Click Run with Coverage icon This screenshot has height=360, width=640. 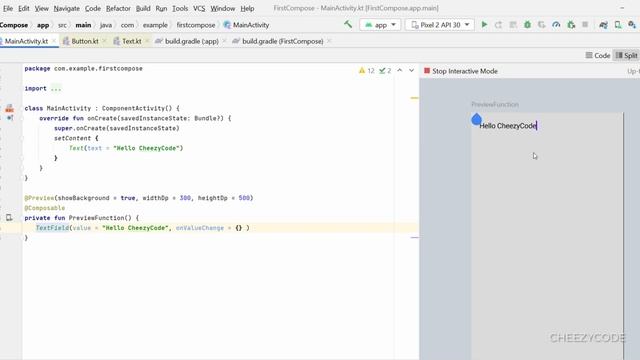click(x=542, y=25)
